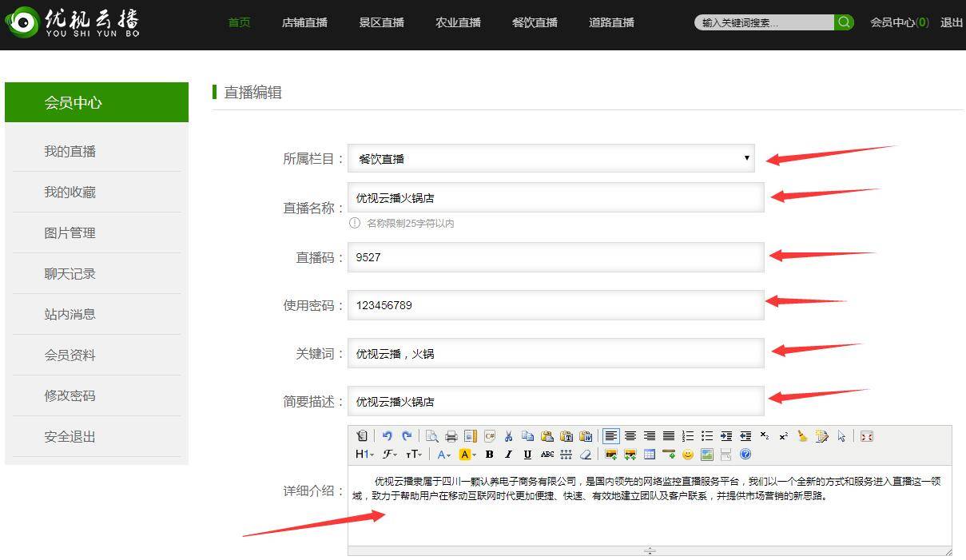Insert an emoticon with the smiley icon

pyautogui.click(x=687, y=455)
